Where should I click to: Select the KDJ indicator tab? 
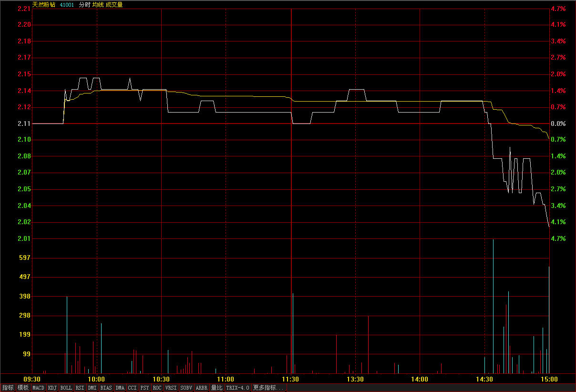52,388
